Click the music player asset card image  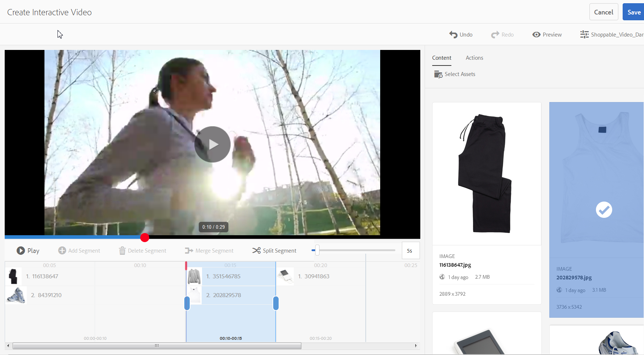[x=486, y=333]
